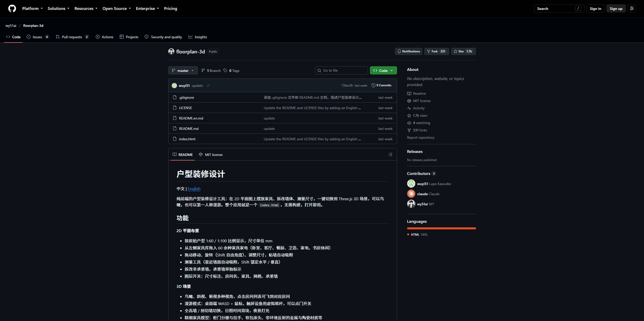
Task: Focus the Go to file input
Action: pyautogui.click(x=341, y=70)
